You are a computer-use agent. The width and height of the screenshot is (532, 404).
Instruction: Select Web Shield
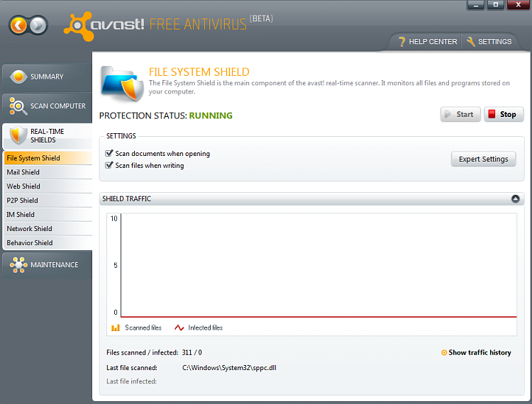point(48,186)
